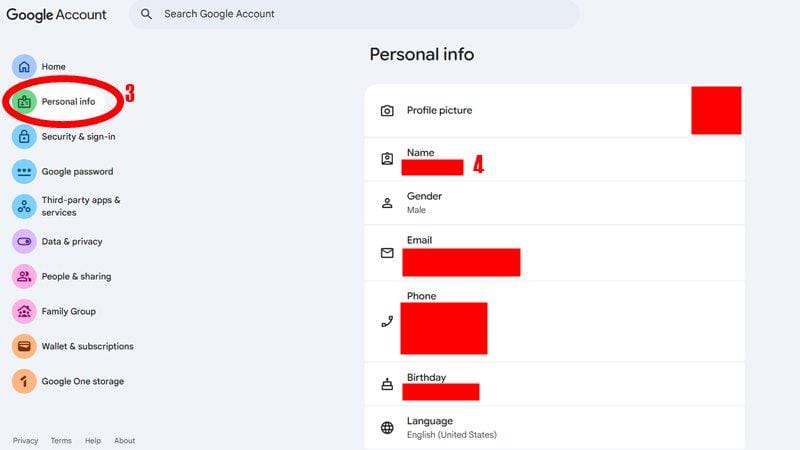The height and width of the screenshot is (450, 800).
Task: Click the Google Account logo
Action: pos(57,15)
